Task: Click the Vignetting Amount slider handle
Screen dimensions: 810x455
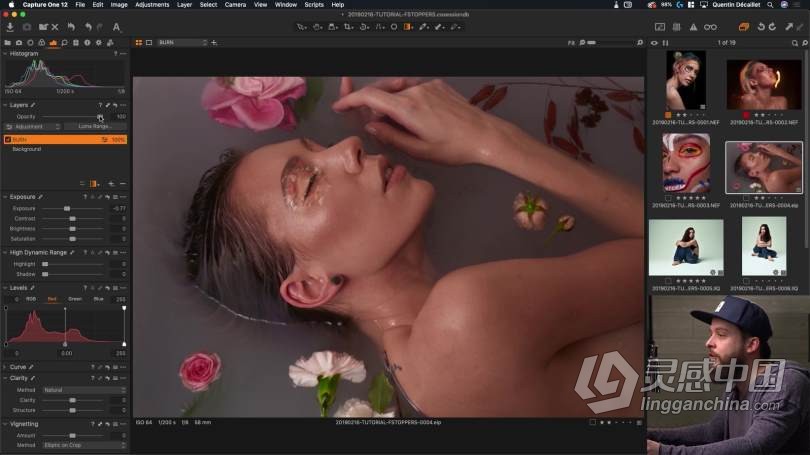Action: point(72,436)
